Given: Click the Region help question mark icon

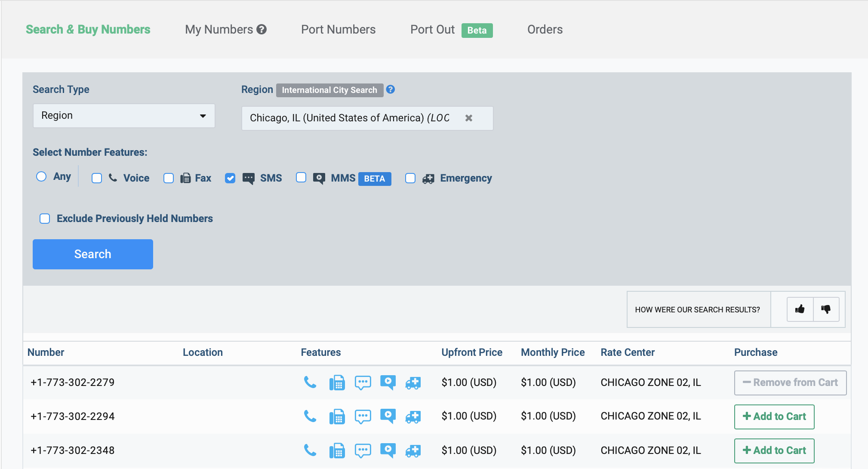Looking at the screenshot, I should 391,89.
